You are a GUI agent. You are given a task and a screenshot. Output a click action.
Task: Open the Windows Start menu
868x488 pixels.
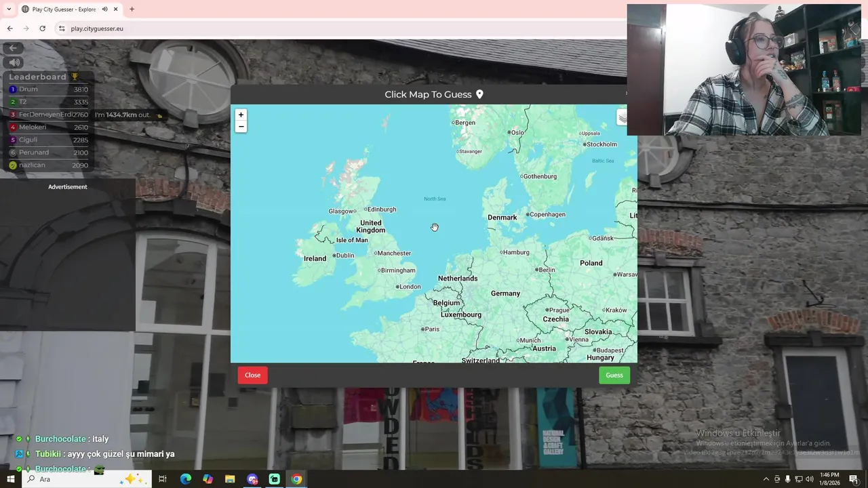[10, 479]
